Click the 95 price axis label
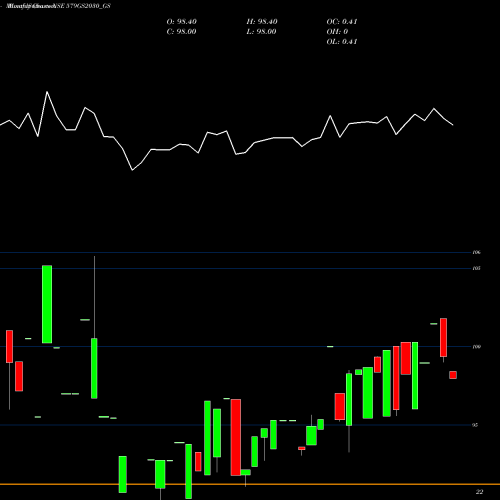The width and height of the screenshot is (500, 500). pyautogui.click(x=475, y=425)
